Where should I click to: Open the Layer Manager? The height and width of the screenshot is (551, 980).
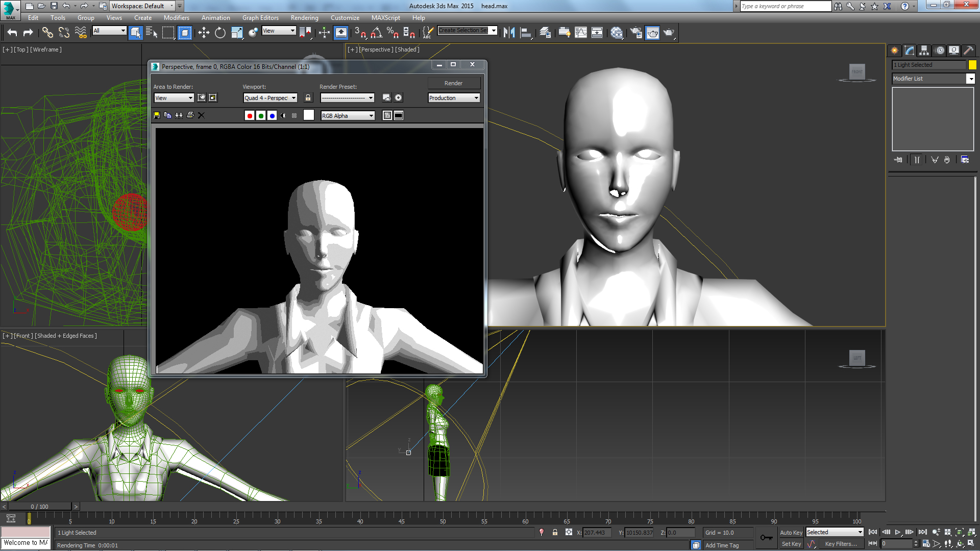tap(545, 33)
